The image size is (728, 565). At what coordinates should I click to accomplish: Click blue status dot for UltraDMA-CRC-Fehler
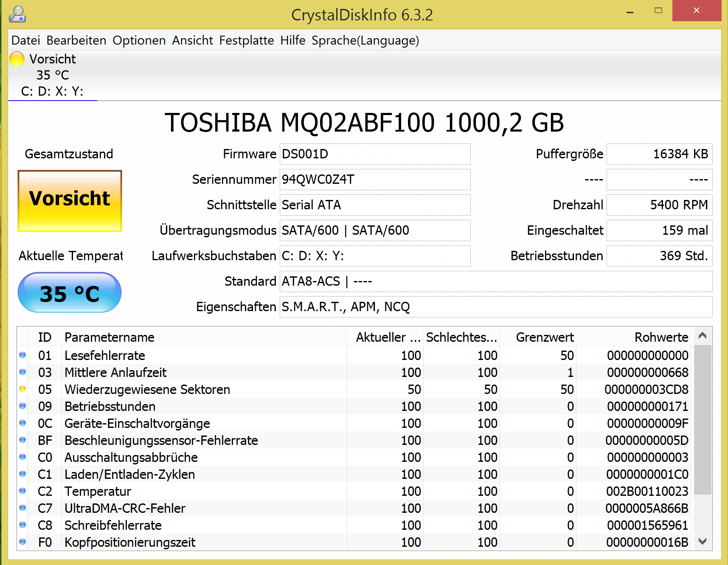22,508
